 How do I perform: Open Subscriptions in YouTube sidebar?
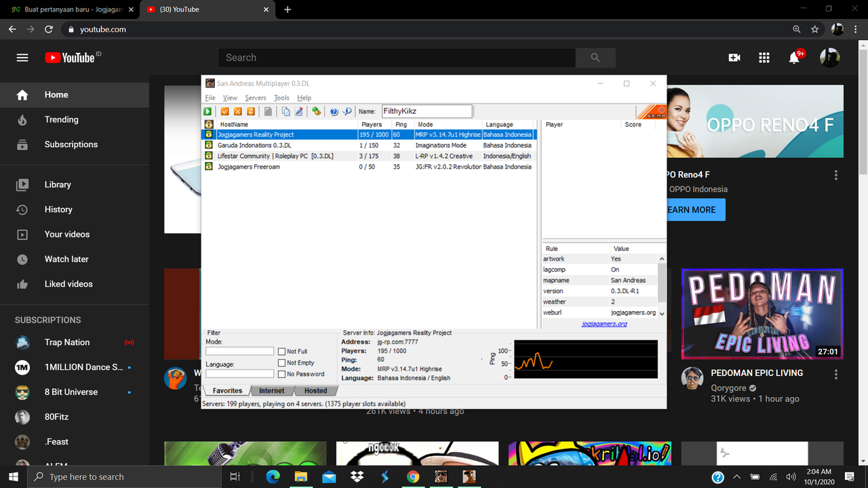75,144
